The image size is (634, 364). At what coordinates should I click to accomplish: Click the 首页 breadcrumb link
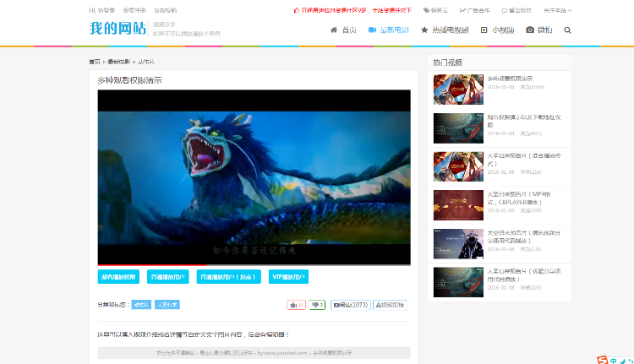tap(95, 62)
